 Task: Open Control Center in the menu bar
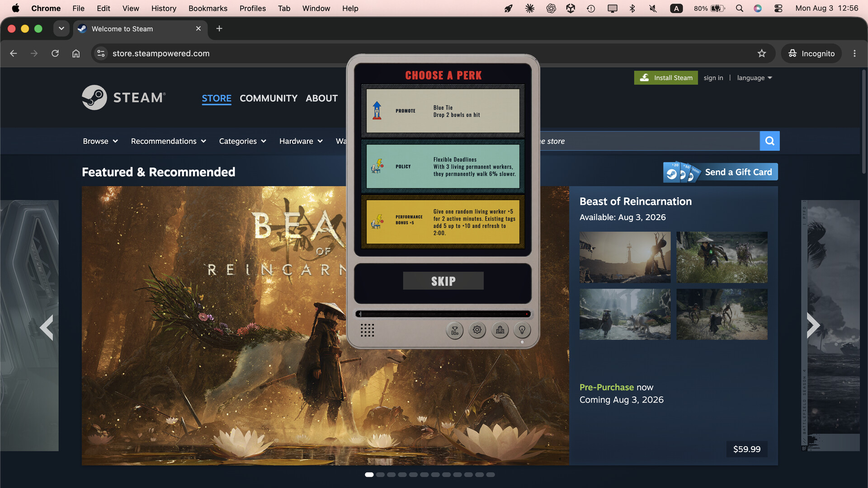click(x=778, y=8)
